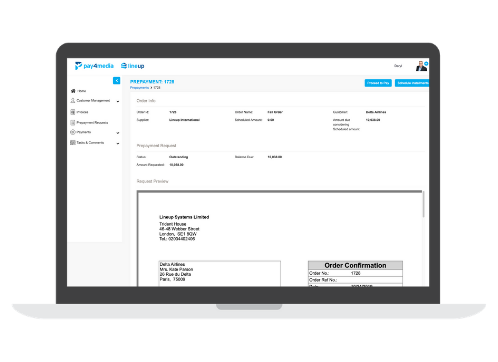Click the Home house icon in sidebar

(x=73, y=91)
